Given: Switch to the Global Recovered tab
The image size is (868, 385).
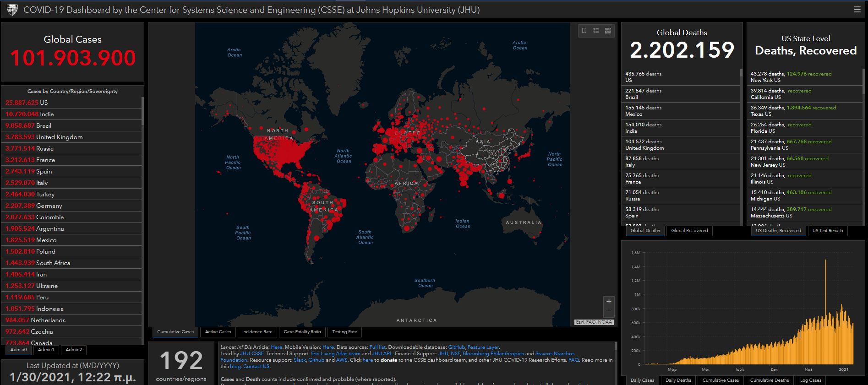Looking at the screenshot, I should (689, 231).
